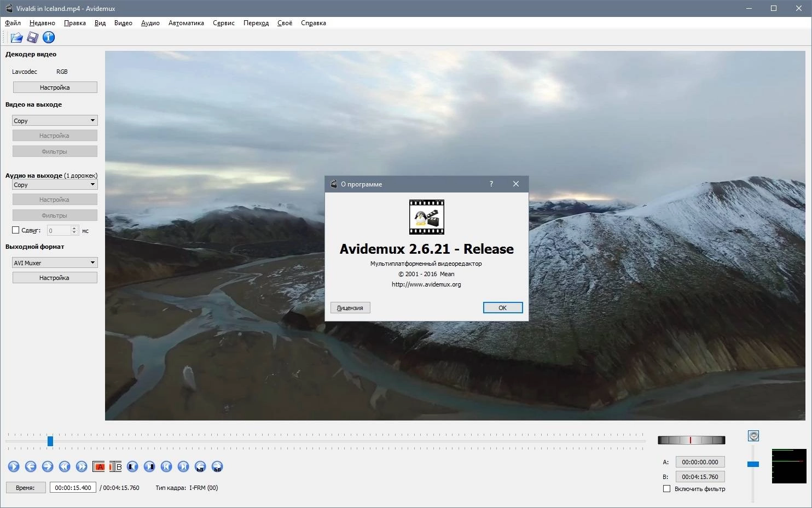Click the greyed Настройка under Видео на выходе
The image size is (812, 508).
(55, 136)
